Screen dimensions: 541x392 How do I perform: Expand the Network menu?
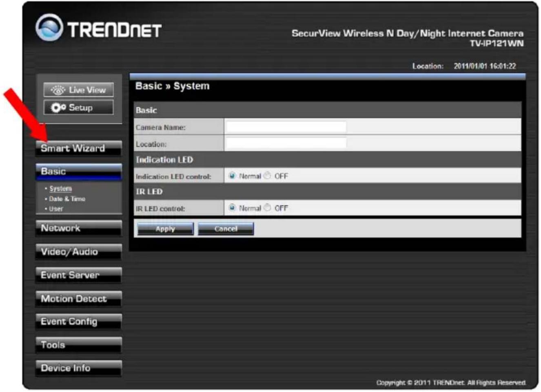(79, 228)
